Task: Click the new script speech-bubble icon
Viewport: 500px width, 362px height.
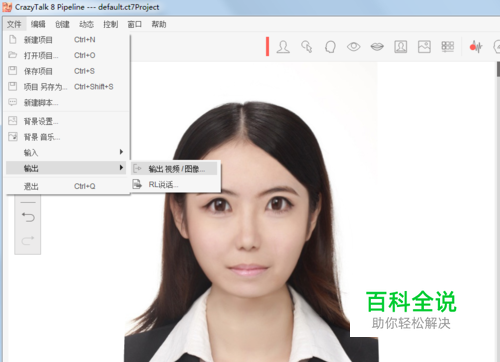Action: click(x=13, y=102)
